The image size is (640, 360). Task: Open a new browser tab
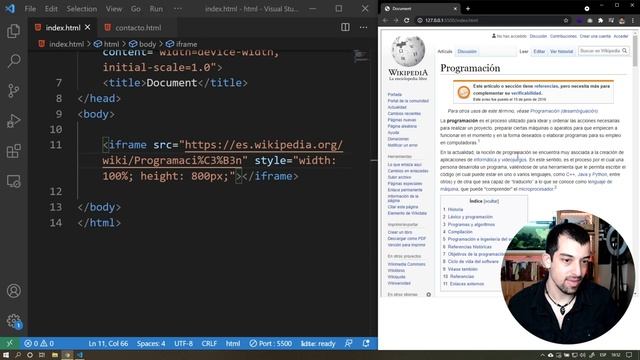468,8
